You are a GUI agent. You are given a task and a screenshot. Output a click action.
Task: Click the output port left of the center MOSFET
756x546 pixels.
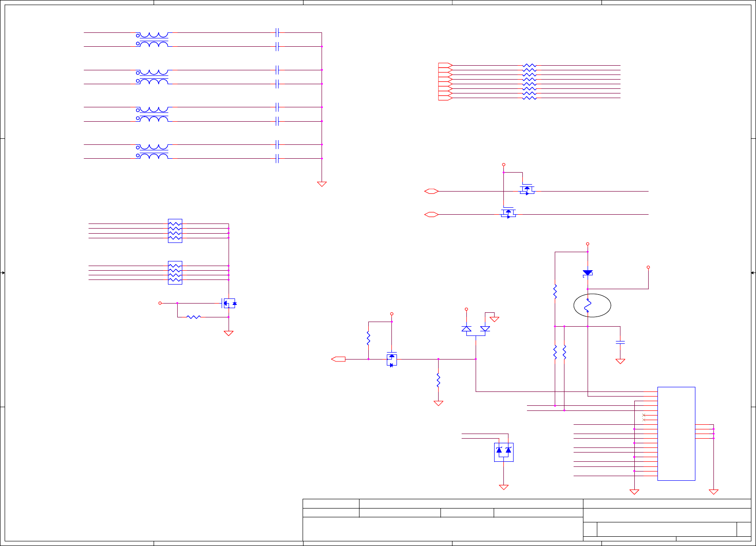click(339, 359)
